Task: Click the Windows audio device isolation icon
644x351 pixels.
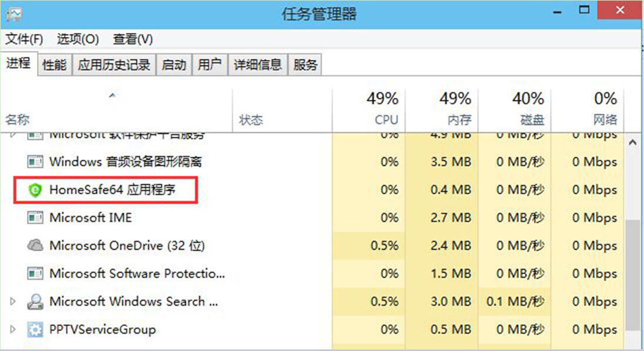Action: [x=35, y=161]
